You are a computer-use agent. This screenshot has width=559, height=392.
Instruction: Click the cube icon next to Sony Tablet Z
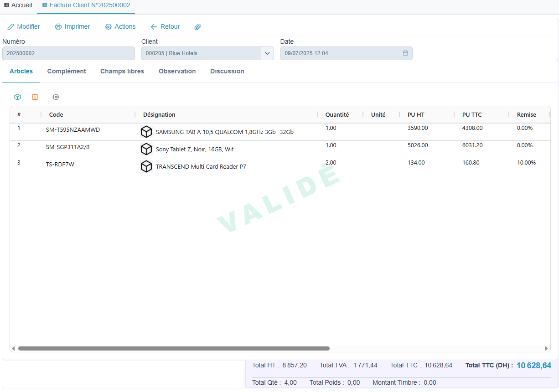[x=146, y=149]
